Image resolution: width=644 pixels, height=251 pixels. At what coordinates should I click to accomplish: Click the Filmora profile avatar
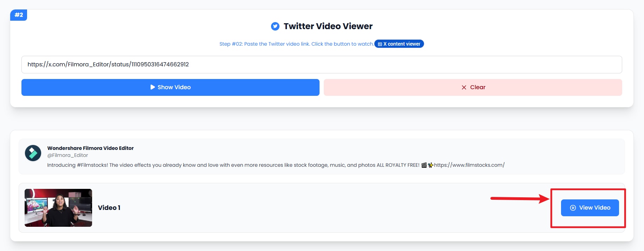(x=33, y=153)
